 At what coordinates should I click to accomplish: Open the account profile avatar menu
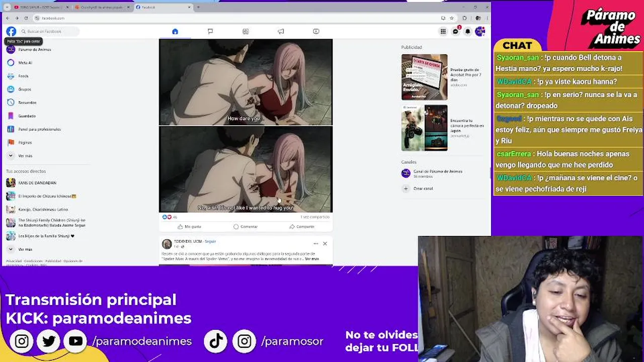click(479, 31)
